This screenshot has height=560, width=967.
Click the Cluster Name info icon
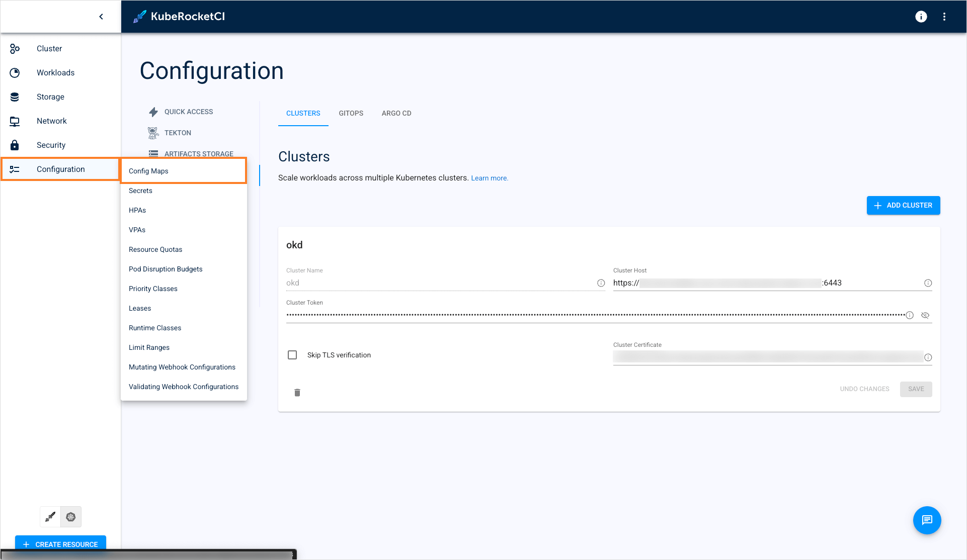tap(601, 283)
